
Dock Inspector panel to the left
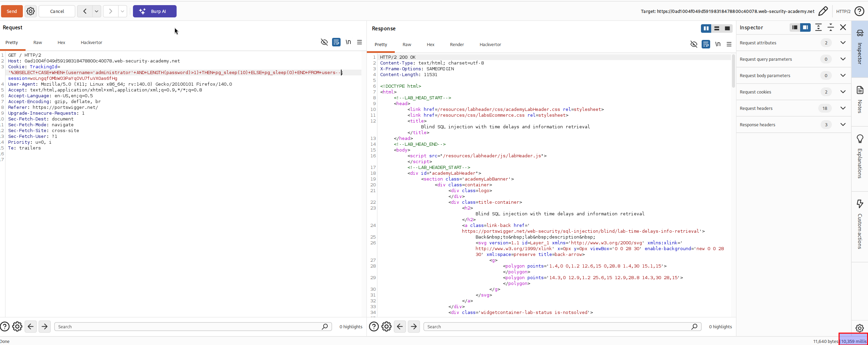pos(795,27)
